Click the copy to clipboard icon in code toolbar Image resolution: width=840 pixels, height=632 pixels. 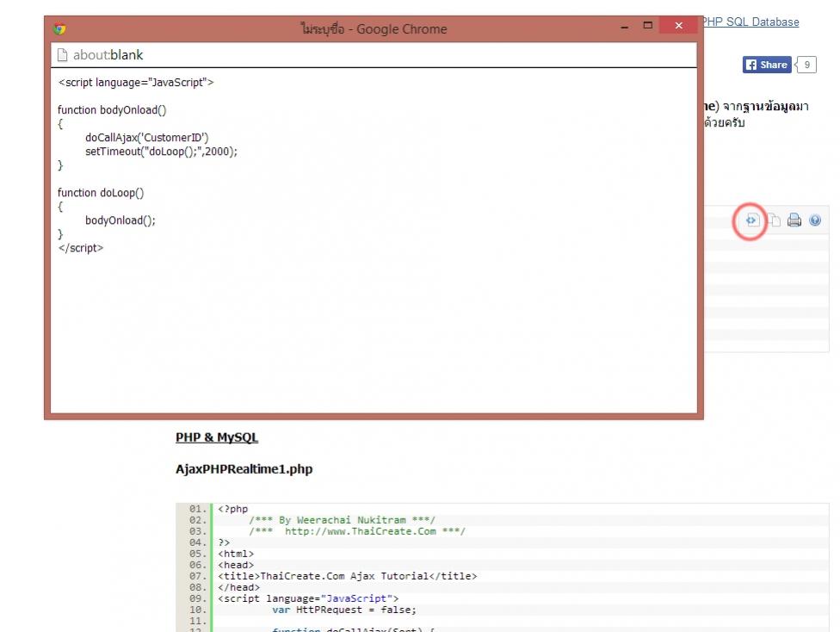[x=774, y=220]
